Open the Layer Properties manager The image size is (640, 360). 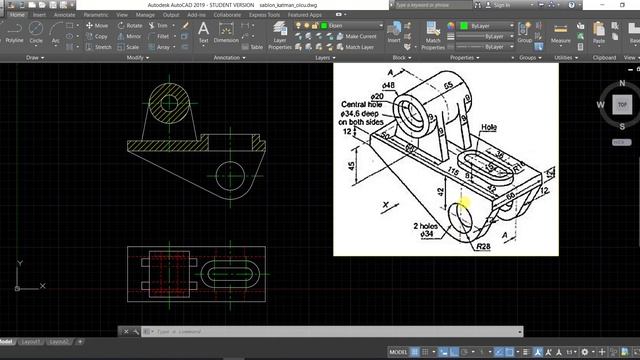pos(280,36)
